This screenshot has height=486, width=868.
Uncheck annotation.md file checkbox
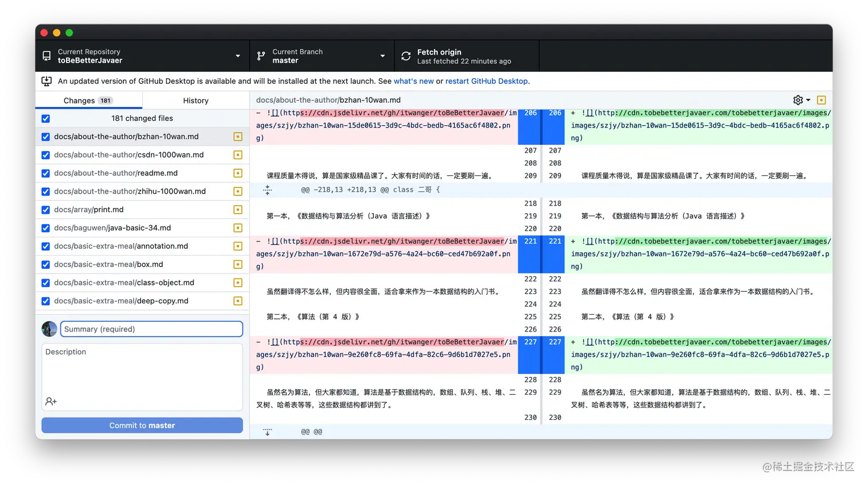46,246
